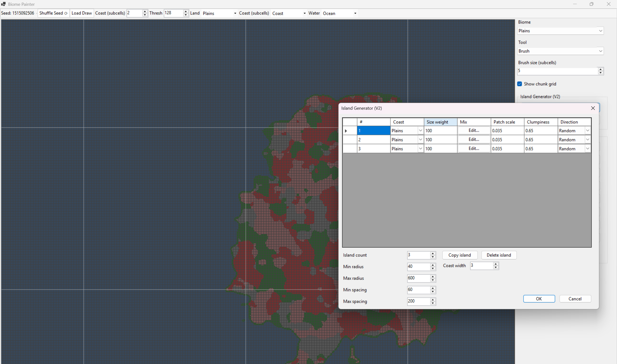Decrease Brush size subcells value

click(x=600, y=73)
